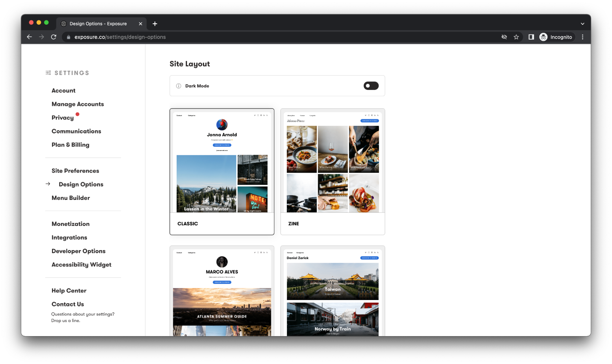Navigate to Site Preferences section
This screenshot has height=364, width=612.
[75, 170]
